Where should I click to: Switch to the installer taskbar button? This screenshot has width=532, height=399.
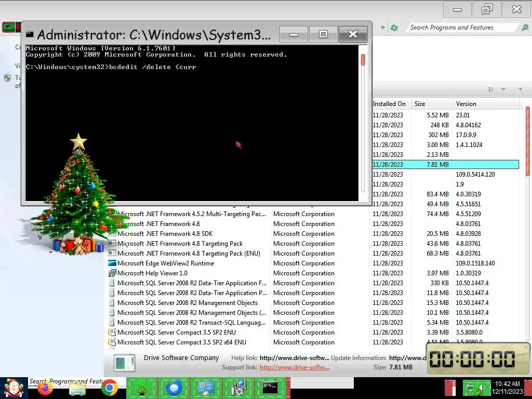pos(238,388)
